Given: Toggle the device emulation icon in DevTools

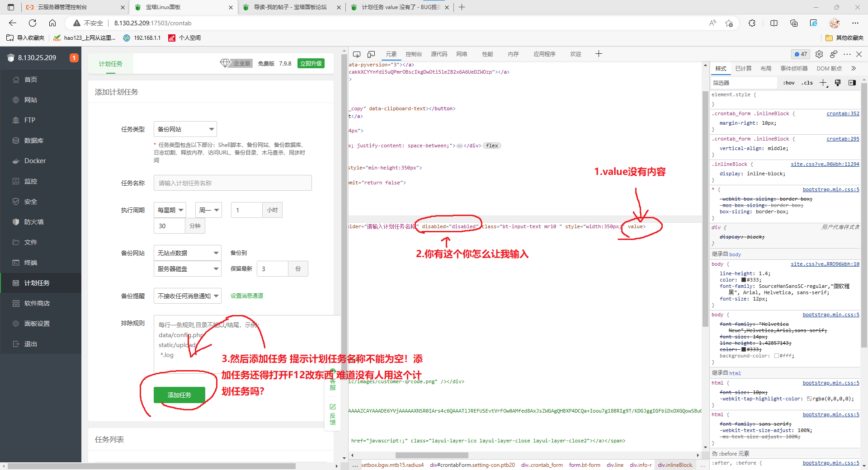Looking at the screenshot, I should [x=371, y=54].
